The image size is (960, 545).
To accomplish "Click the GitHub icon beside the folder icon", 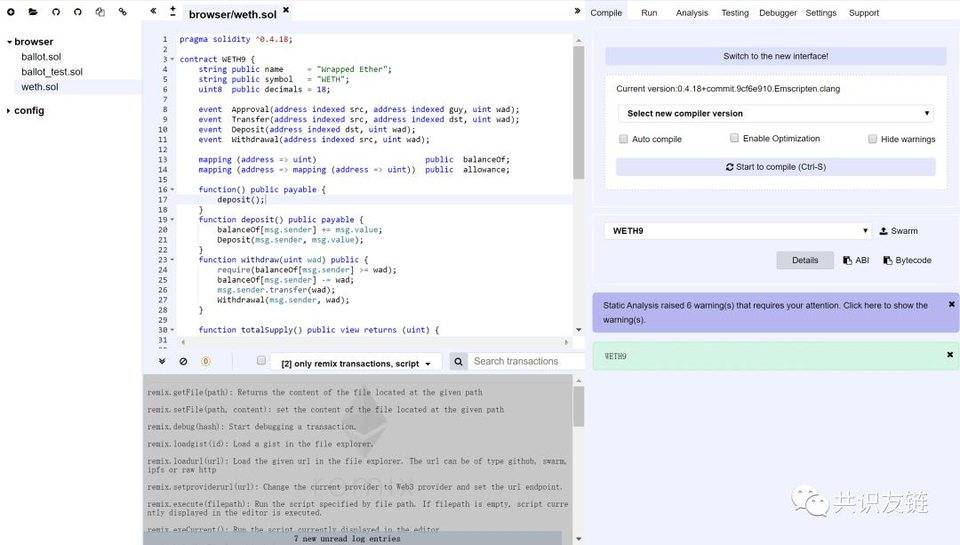I will [56, 12].
